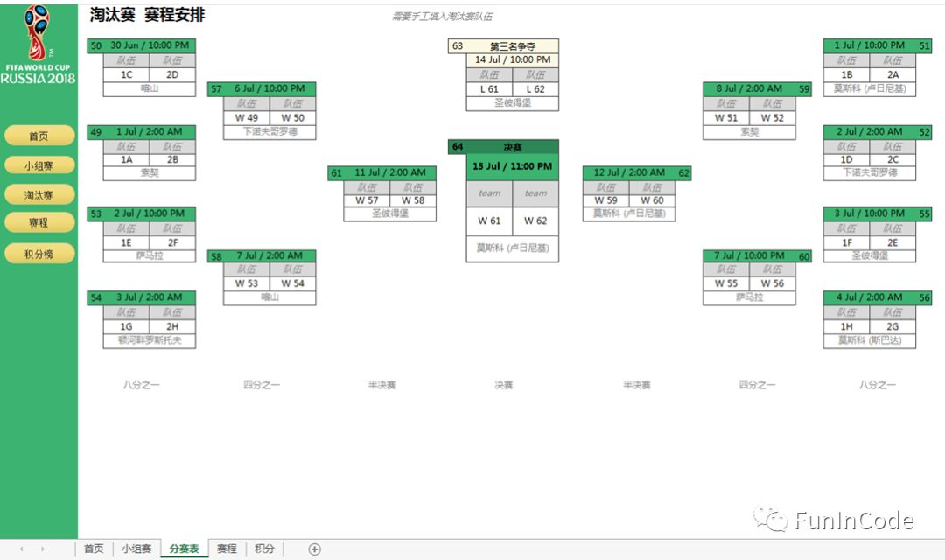Select the W 56 cell in match 60
Image resolution: width=945 pixels, height=560 pixels.
pyautogui.click(x=772, y=283)
